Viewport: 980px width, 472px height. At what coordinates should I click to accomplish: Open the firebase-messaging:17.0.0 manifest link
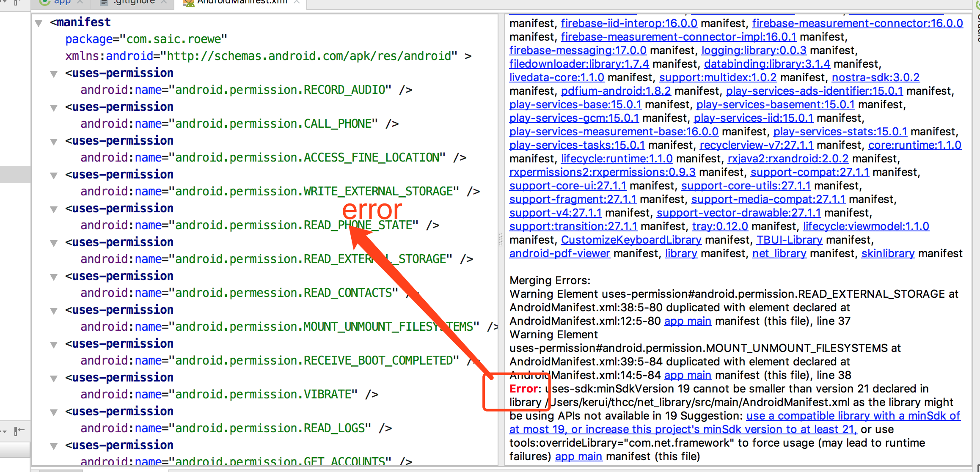tap(578, 50)
